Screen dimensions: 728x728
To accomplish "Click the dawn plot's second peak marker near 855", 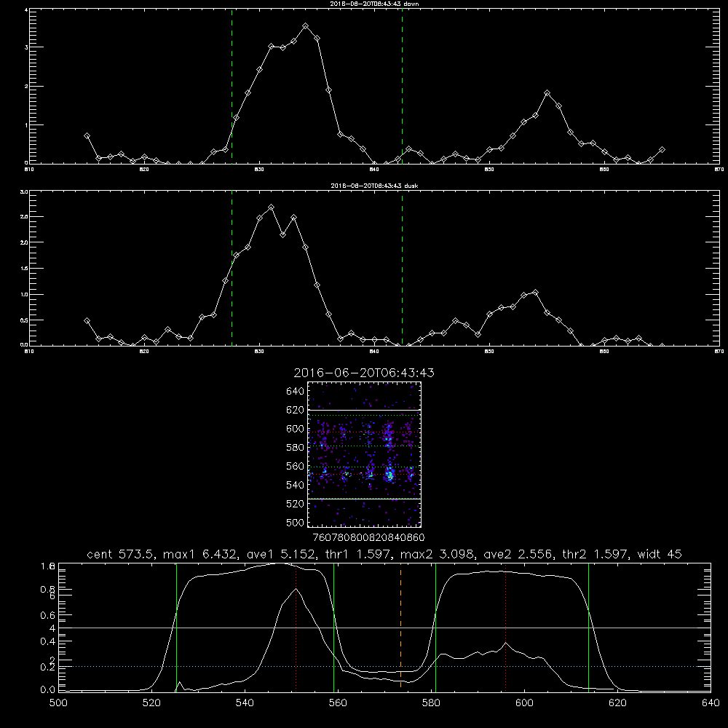I will click(547, 93).
